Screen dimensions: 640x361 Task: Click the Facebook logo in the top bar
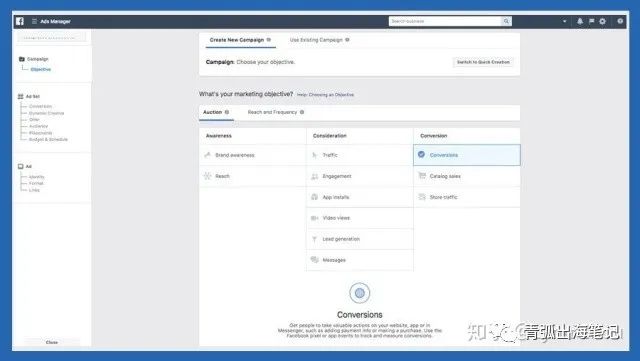tap(20, 21)
